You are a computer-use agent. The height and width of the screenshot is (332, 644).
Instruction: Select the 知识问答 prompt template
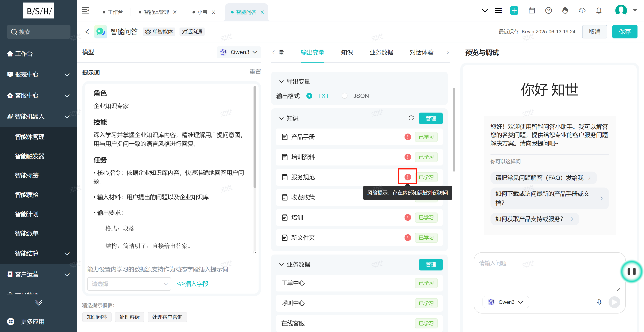[97, 317]
